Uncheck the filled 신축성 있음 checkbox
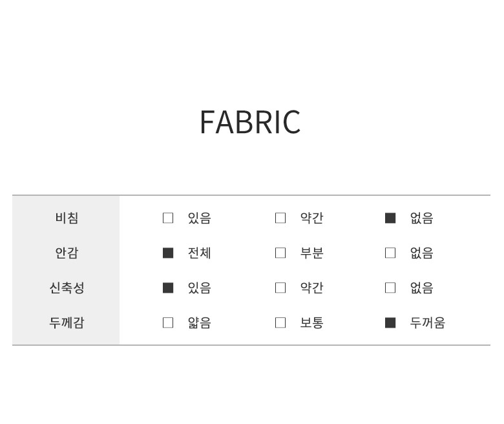 tap(168, 288)
